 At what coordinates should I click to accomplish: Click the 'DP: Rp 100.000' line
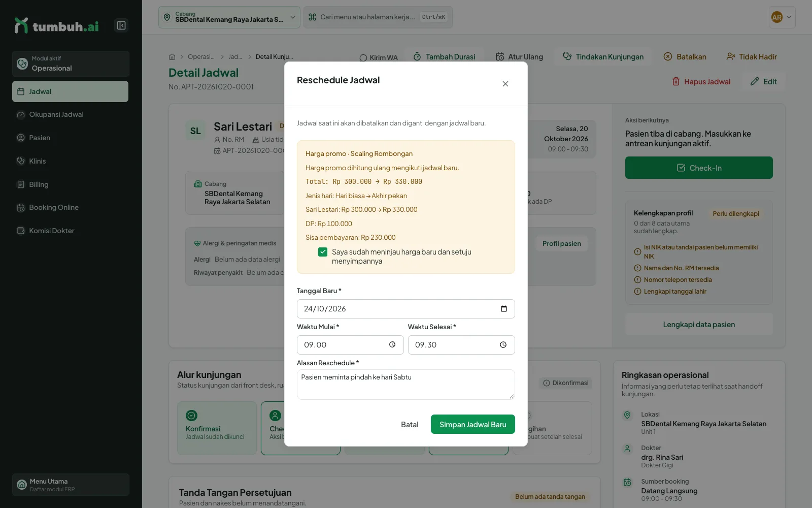click(329, 224)
